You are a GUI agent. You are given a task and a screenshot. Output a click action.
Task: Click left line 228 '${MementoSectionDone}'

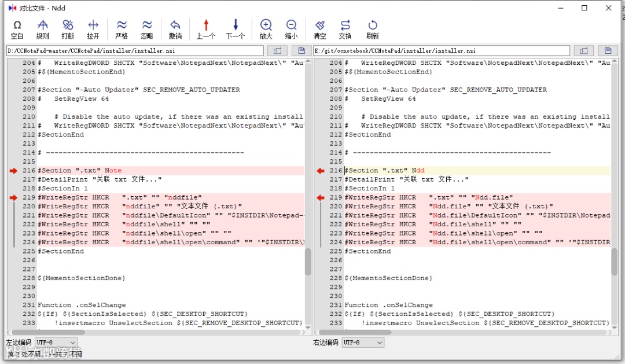82,278
